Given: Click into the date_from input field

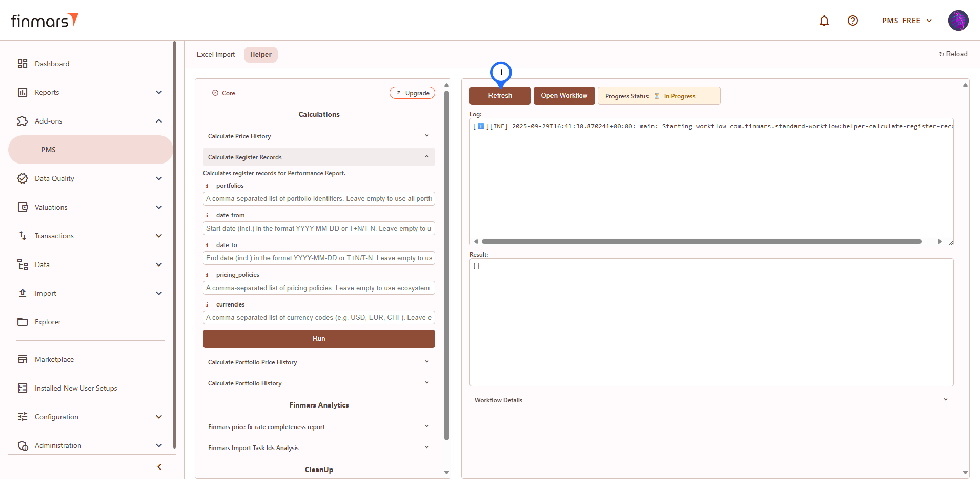Looking at the screenshot, I should 319,228.
